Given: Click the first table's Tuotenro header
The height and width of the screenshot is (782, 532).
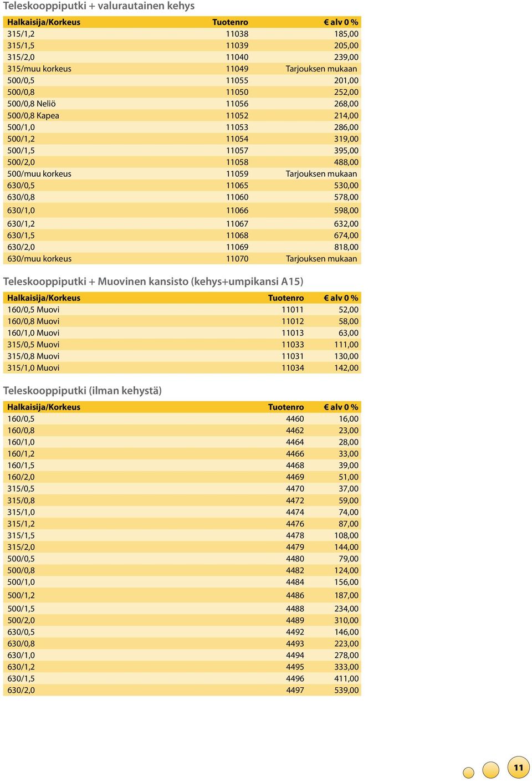Looking at the screenshot, I should click(230, 22).
